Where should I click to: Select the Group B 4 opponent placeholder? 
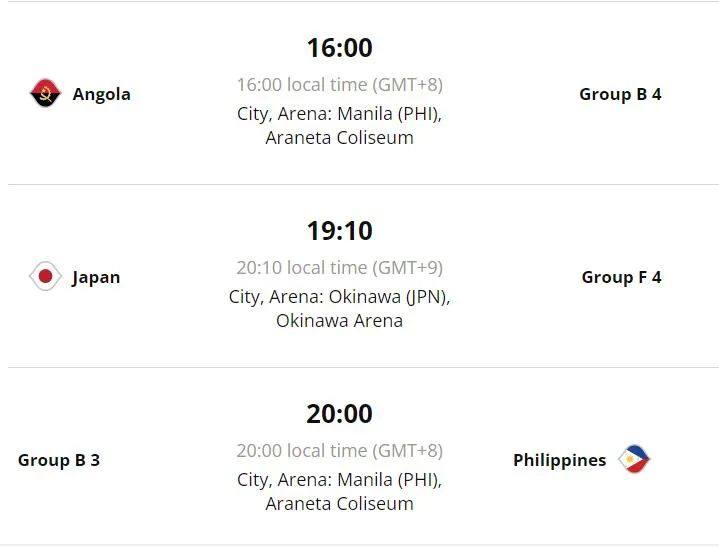(x=620, y=94)
